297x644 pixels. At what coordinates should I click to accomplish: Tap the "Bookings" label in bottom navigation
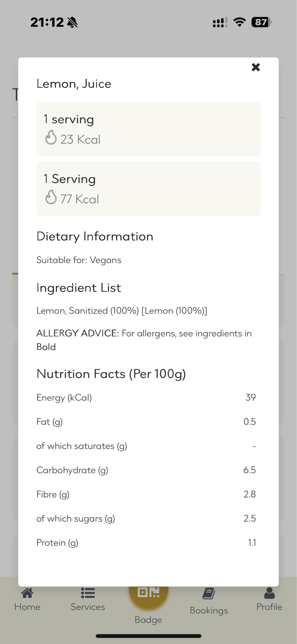(209, 611)
